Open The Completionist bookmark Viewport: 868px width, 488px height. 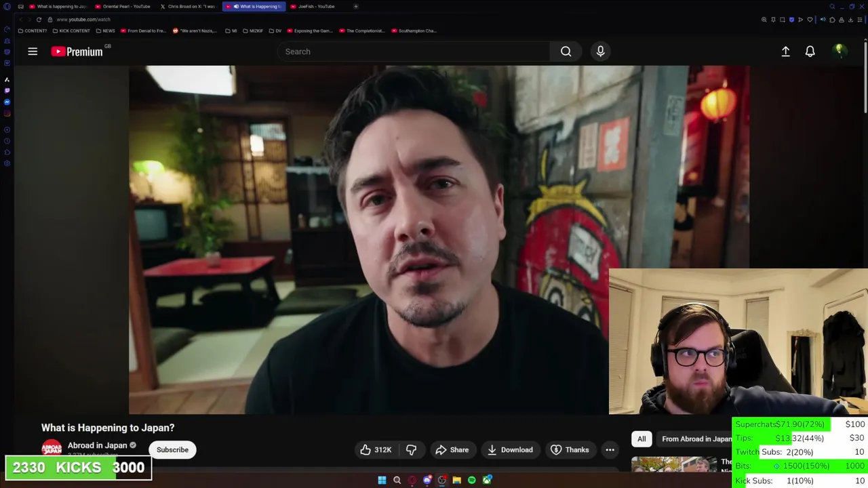(362, 30)
